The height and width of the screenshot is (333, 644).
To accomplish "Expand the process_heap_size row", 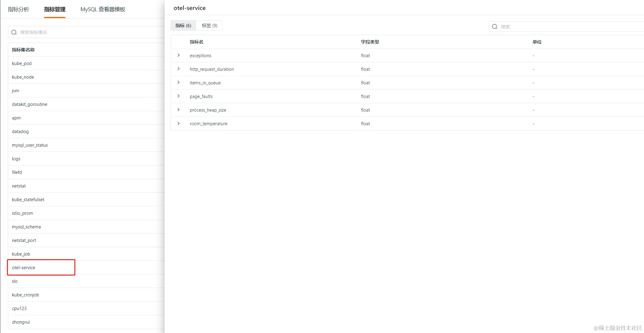I will 178,110.
